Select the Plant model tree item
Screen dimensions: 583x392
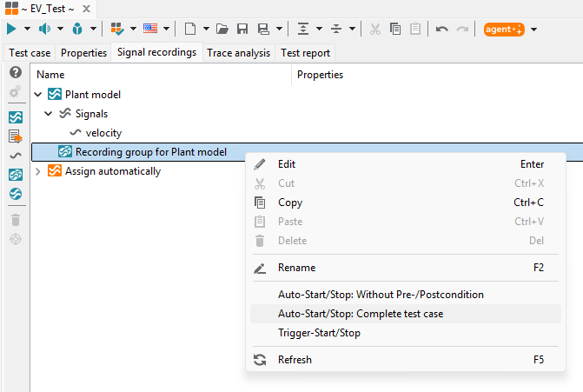coord(93,95)
